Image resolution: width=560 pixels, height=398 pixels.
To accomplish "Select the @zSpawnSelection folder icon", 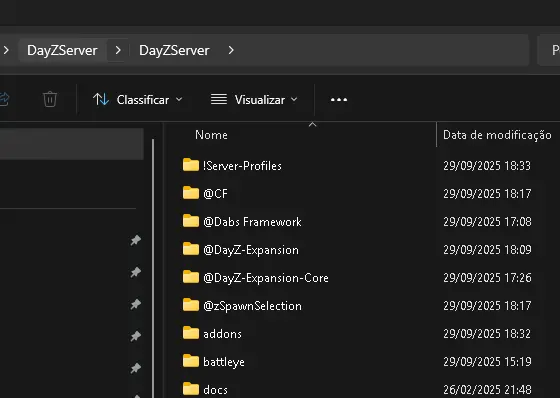I will [191, 305].
